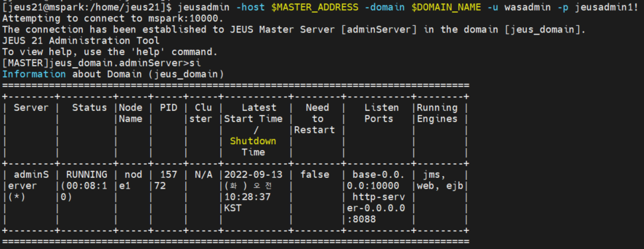Click the 'N/A' cluster cell

[x=204, y=174]
